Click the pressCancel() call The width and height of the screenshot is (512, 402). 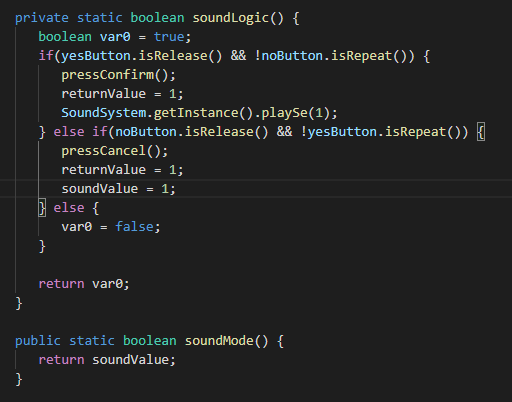pos(115,151)
